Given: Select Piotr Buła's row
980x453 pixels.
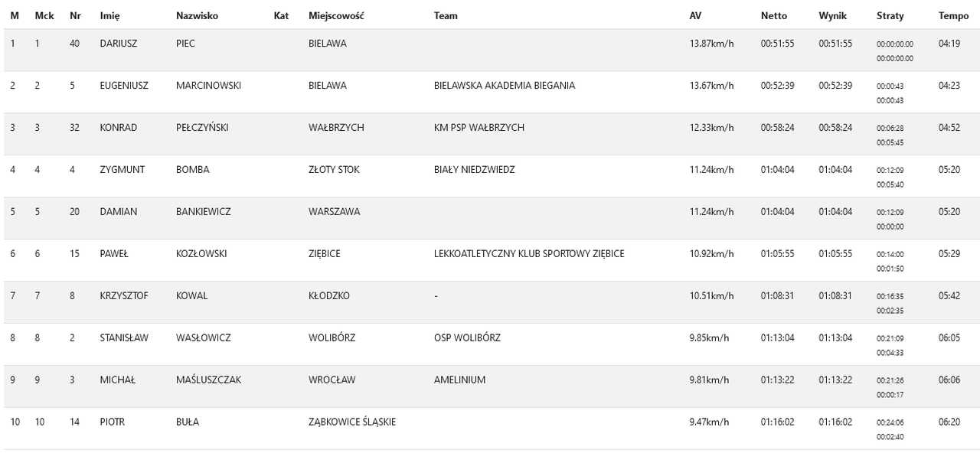Looking at the screenshot, I should coord(490,429).
